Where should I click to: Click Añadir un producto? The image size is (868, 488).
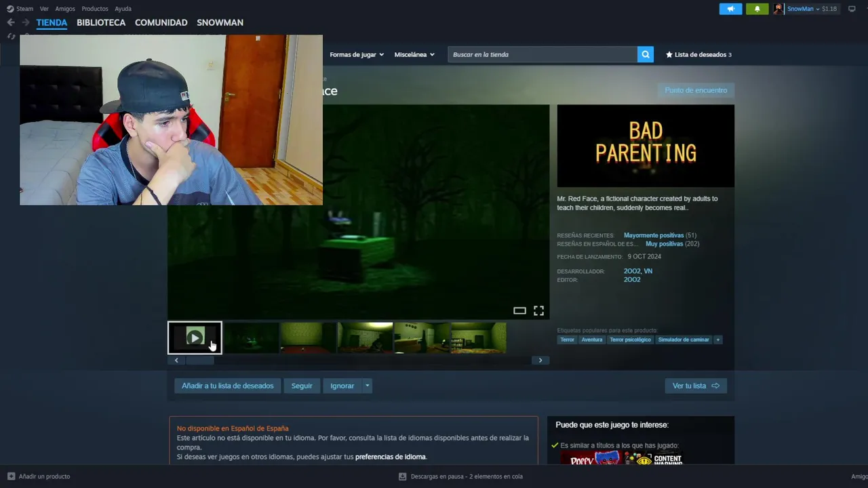coord(39,476)
